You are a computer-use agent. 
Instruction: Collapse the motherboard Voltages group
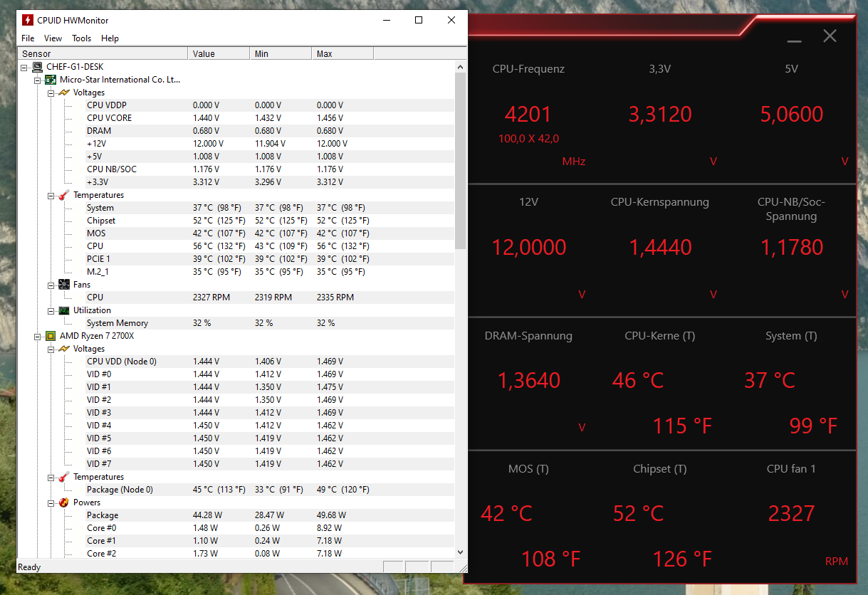(50, 93)
